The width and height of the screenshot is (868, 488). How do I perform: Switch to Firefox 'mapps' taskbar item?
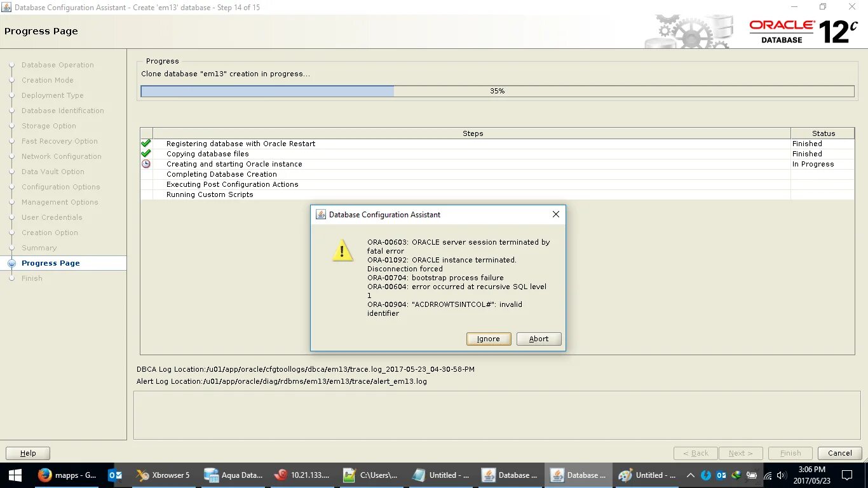pos(67,475)
